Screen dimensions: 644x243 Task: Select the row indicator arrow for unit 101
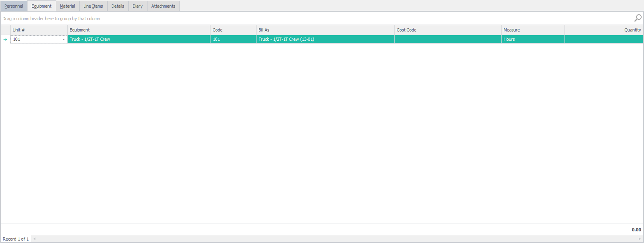tap(5, 39)
